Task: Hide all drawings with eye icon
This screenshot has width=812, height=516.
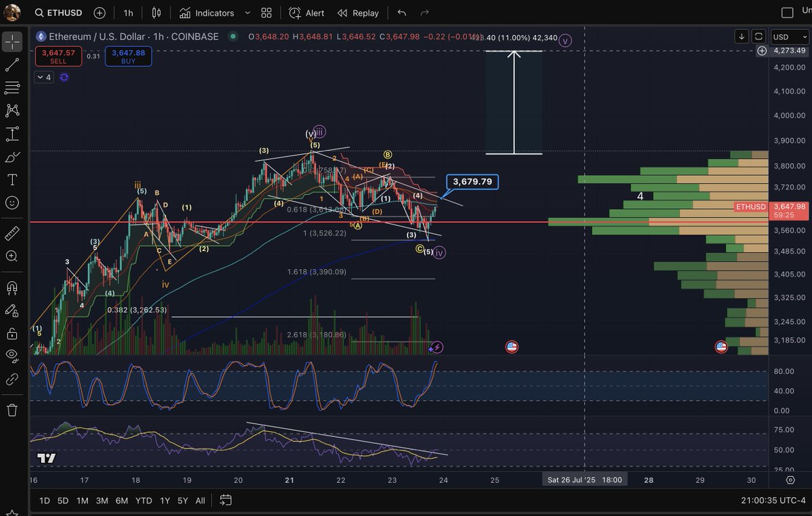Action: [x=12, y=356]
